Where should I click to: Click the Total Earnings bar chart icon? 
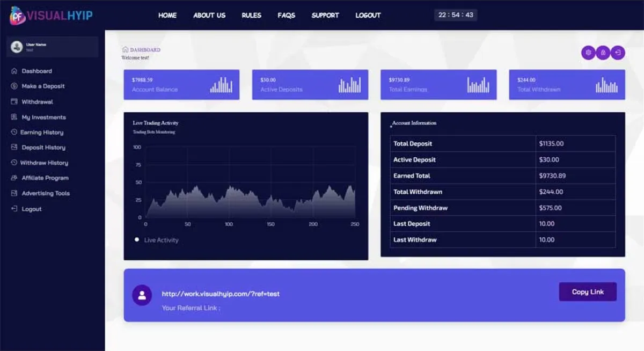coord(479,85)
